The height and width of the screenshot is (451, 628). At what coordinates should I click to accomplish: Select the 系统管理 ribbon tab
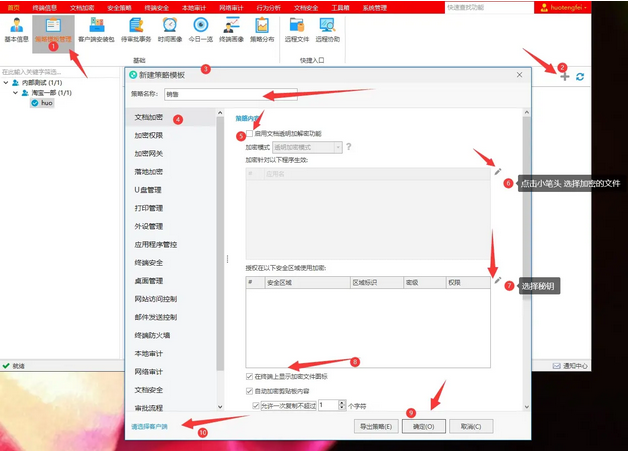pos(375,8)
